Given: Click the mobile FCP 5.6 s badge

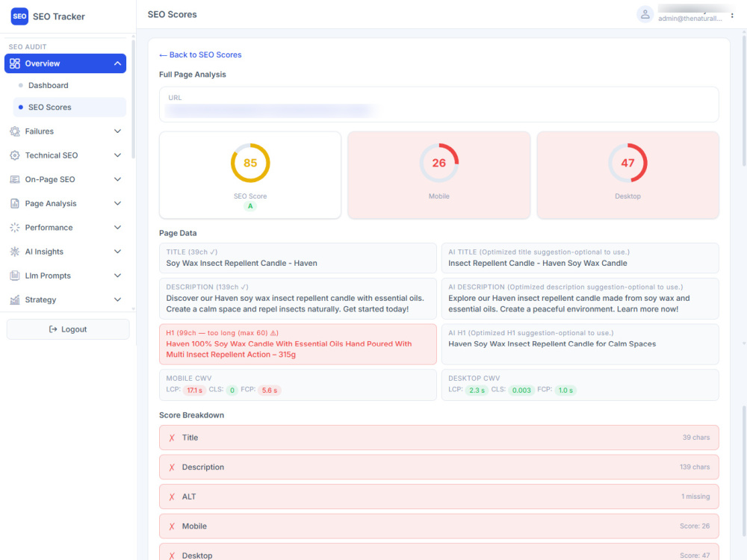Looking at the screenshot, I should tap(269, 391).
